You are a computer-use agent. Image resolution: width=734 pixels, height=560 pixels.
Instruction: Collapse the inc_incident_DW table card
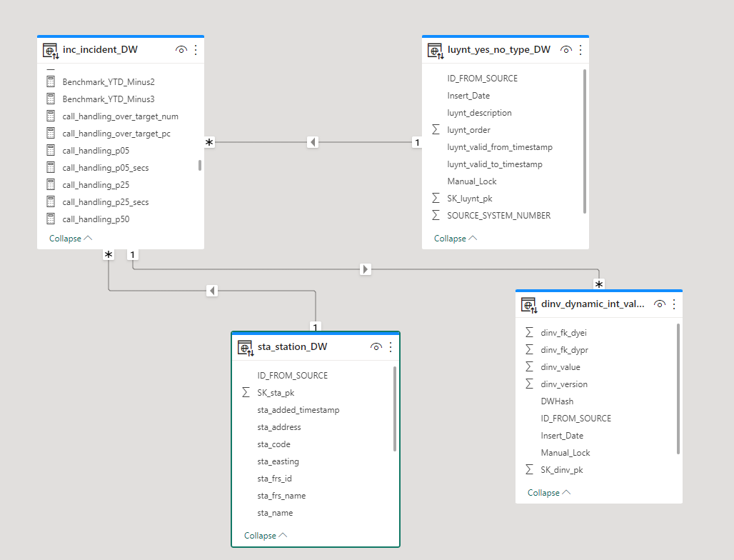pos(71,239)
